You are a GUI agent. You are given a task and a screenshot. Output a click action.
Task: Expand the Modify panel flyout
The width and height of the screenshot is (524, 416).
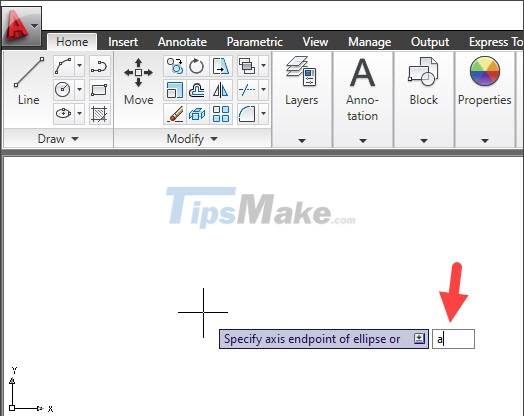coord(192,139)
